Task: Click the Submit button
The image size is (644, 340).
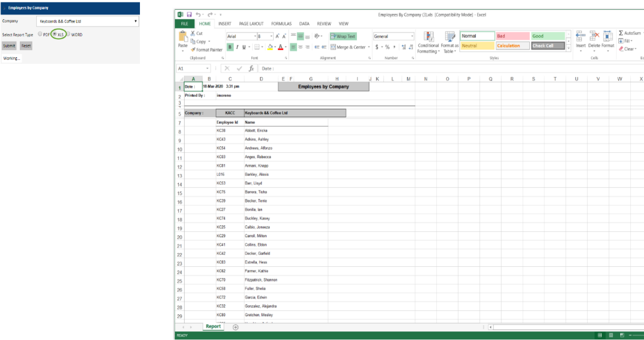Action: tap(9, 46)
